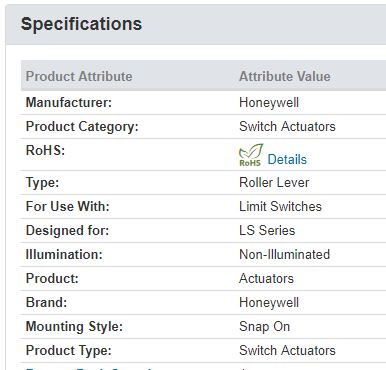Screen dimensions: 386x370
Task: Click the partially visible blue link at the bottom
Action: [x=89, y=369]
